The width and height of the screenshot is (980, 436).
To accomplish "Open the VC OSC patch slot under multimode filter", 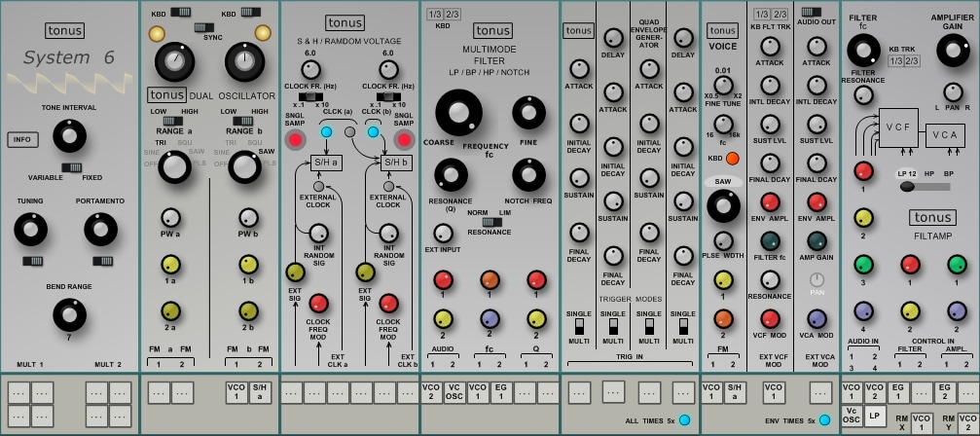I will click(454, 391).
